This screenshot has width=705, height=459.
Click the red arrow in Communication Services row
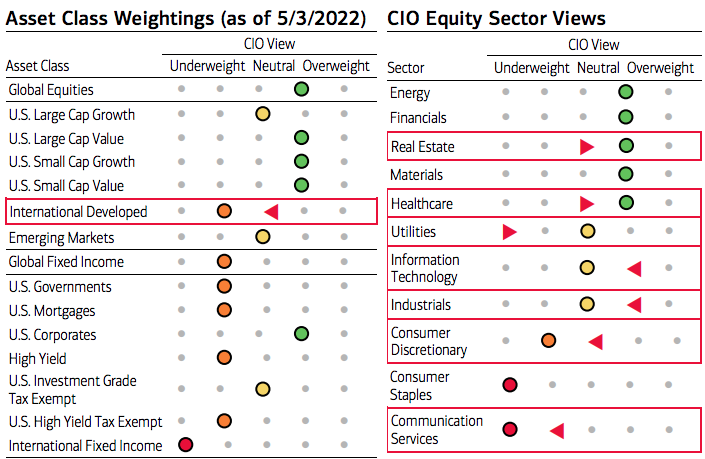coord(557,431)
